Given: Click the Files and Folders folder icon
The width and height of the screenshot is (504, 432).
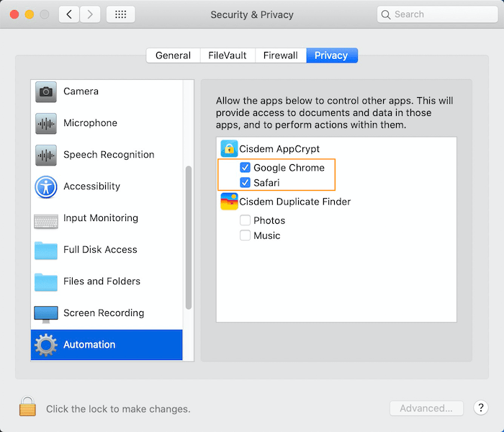Looking at the screenshot, I should pyautogui.click(x=46, y=282).
